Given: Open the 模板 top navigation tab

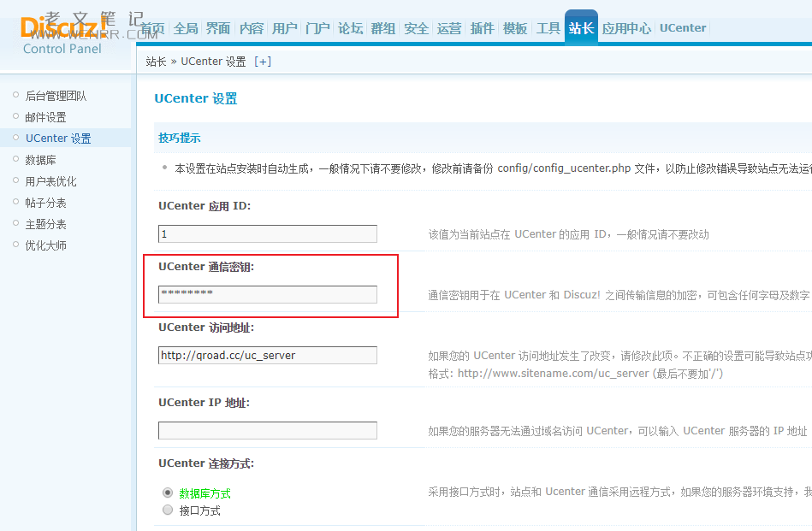Looking at the screenshot, I should [x=515, y=28].
